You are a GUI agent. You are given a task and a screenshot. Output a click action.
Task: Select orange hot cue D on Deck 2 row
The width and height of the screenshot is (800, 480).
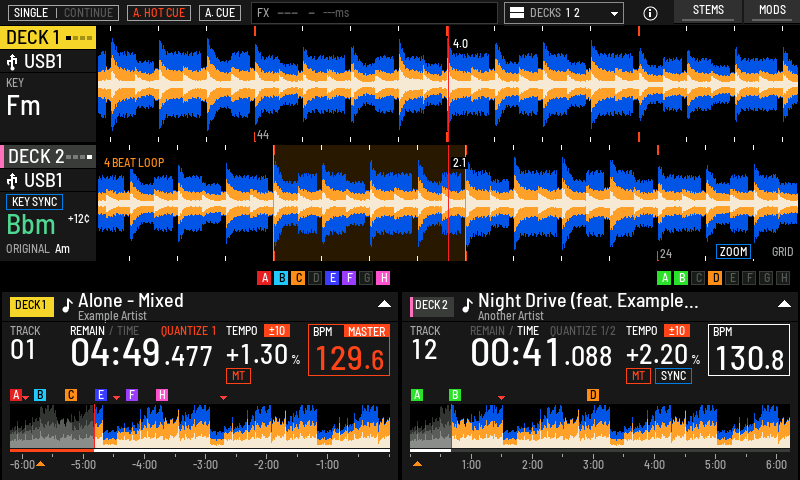pos(715,278)
